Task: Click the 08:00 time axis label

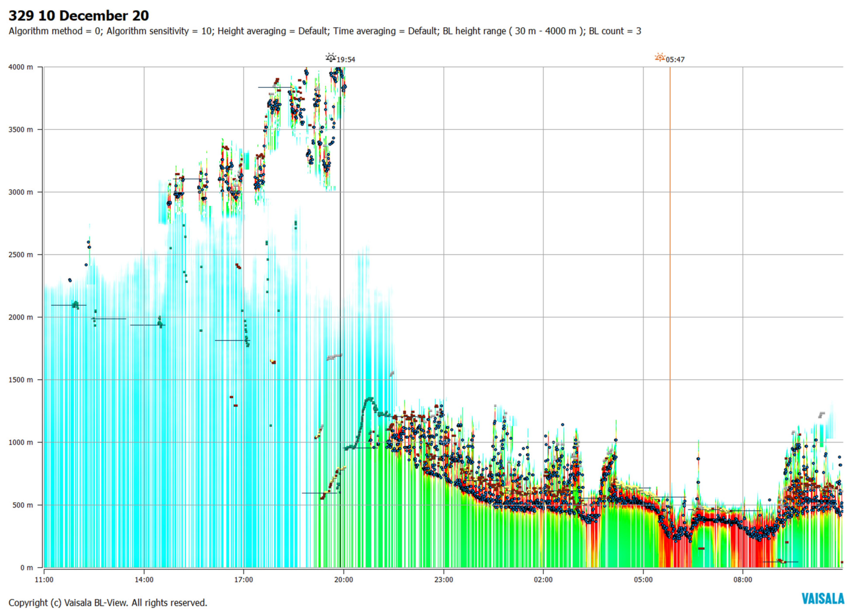Action: click(x=743, y=580)
